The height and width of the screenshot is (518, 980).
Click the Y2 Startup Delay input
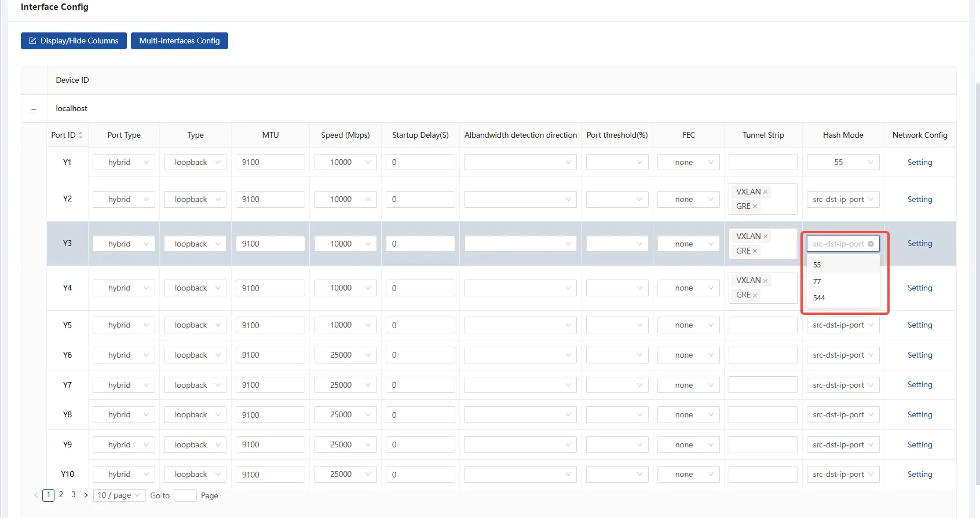click(x=420, y=199)
